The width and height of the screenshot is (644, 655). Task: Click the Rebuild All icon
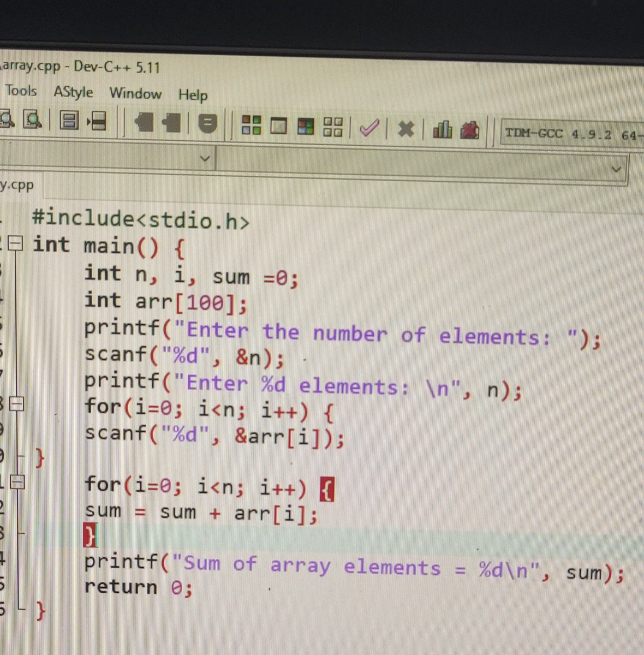tap(333, 128)
